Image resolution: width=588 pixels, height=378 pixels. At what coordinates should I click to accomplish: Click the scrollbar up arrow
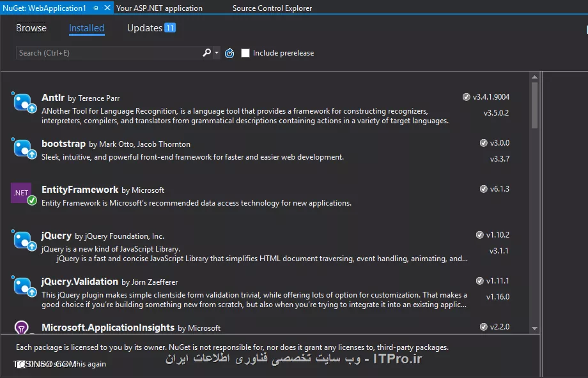[x=535, y=77]
